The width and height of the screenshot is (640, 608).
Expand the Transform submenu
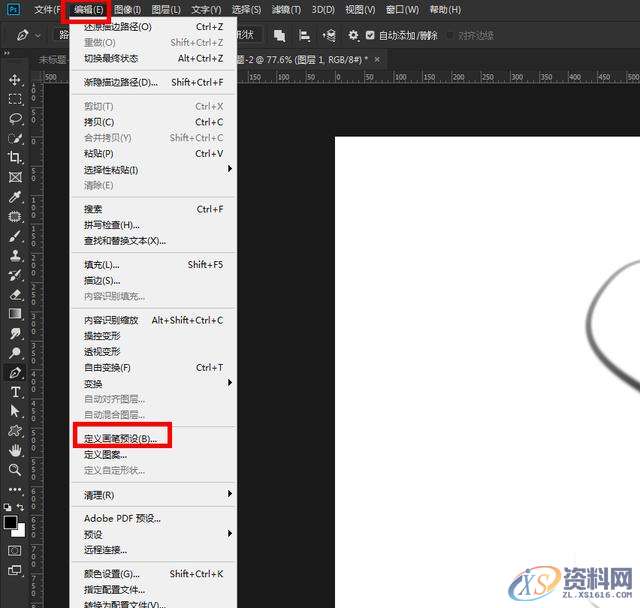tap(153, 384)
